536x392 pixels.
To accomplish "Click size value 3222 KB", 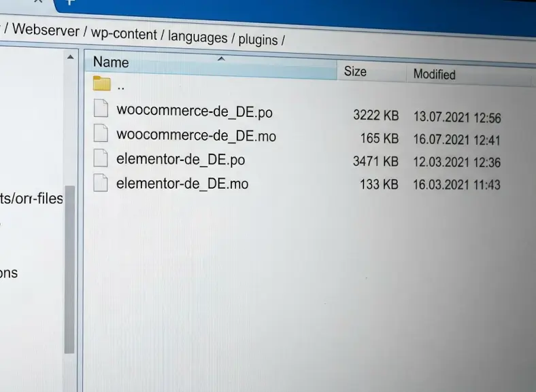I will point(375,115).
